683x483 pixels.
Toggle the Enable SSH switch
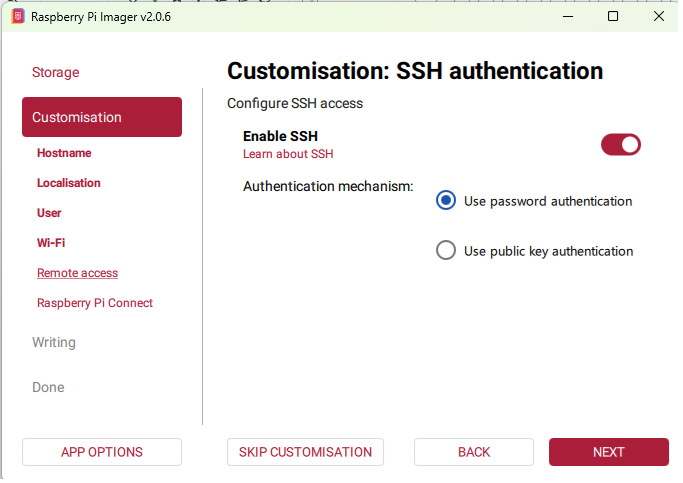[x=620, y=145]
